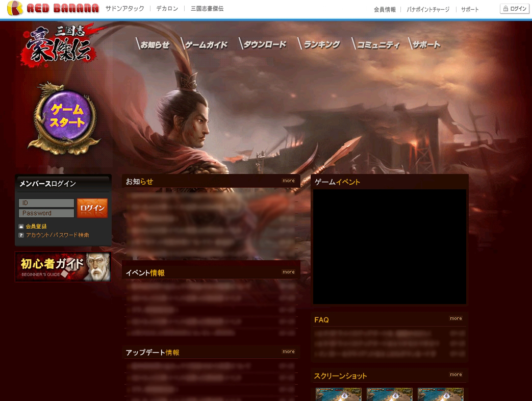Image resolution: width=532 pixels, height=401 pixels.
Task: Click the FAQ section heading
Action: coord(322,320)
